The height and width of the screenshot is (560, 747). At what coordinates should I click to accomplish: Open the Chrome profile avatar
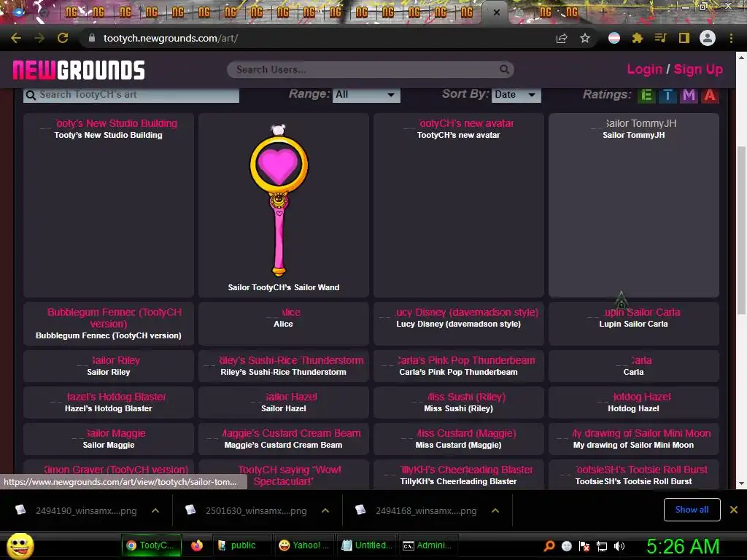click(x=708, y=38)
